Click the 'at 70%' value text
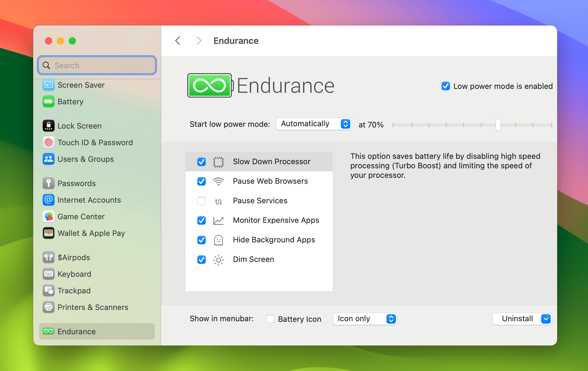Viewport: 588px width, 371px height. tap(371, 125)
